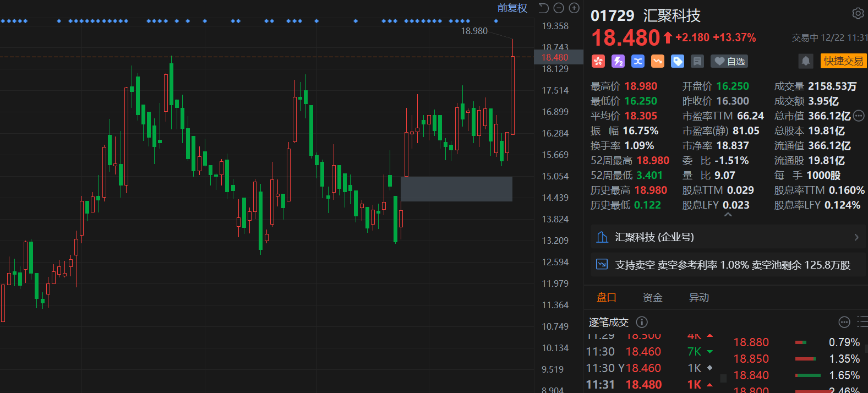Collapse the quote details with the up chevron
Screen dimensions: 868x393
pyautogui.click(x=728, y=215)
